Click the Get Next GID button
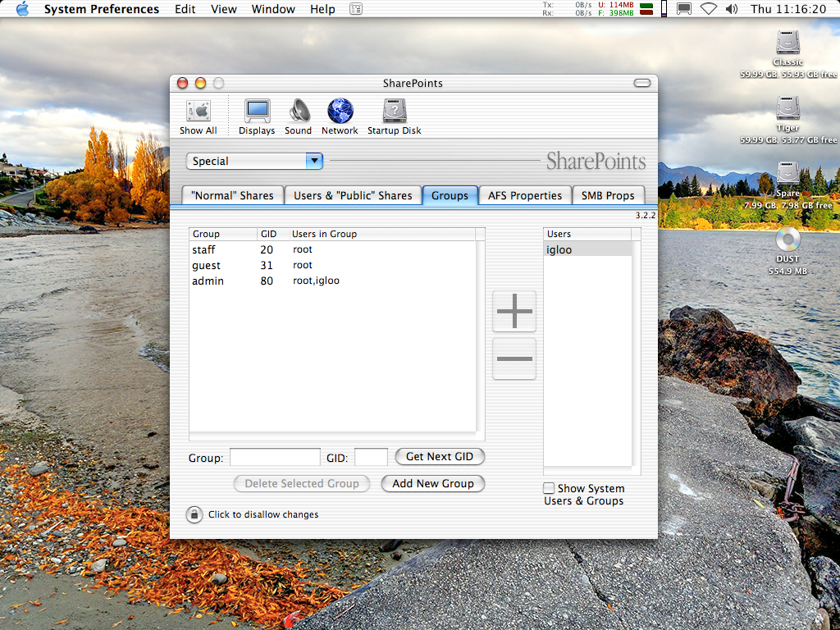This screenshot has height=630, width=840. coord(440,456)
